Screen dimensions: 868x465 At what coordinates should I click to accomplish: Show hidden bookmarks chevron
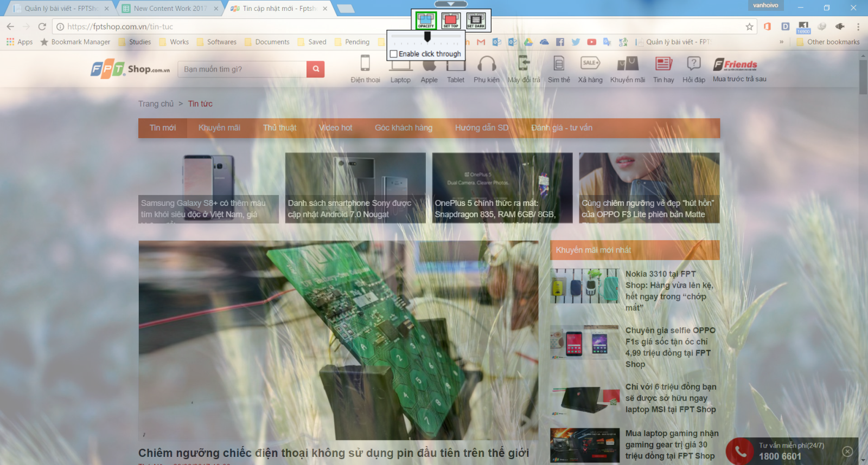pyautogui.click(x=781, y=42)
